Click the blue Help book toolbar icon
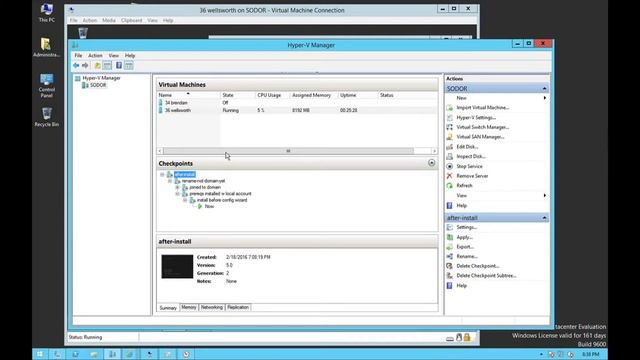The height and width of the screenshot is (360, 640). 119,65
